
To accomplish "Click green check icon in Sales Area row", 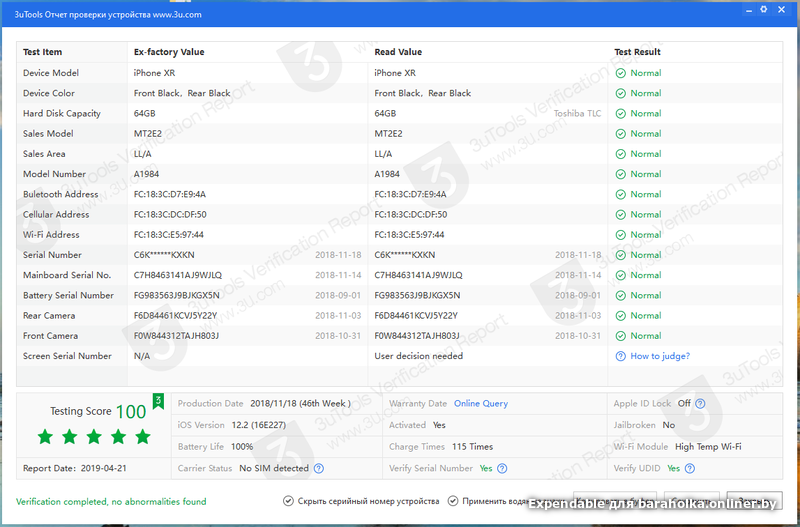I will point(620,154).
